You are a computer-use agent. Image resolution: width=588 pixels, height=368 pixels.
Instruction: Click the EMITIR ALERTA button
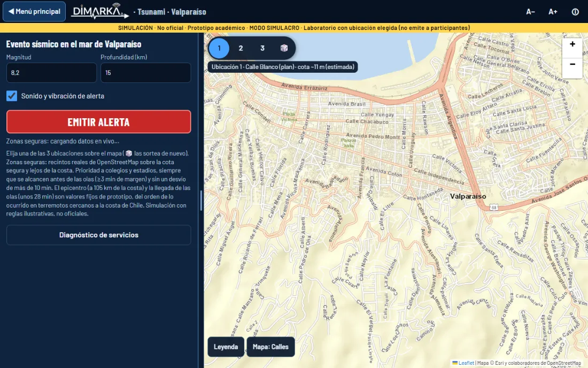(99, 122)
